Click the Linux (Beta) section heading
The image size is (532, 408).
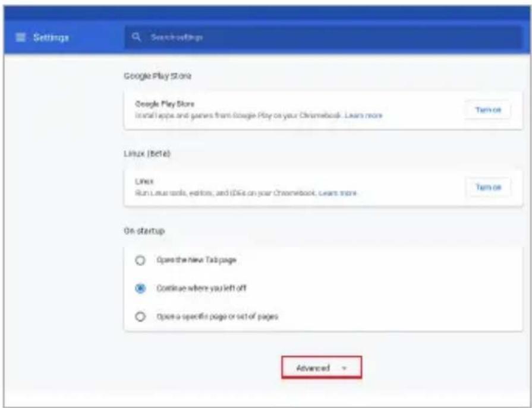(x=147, y=153)
